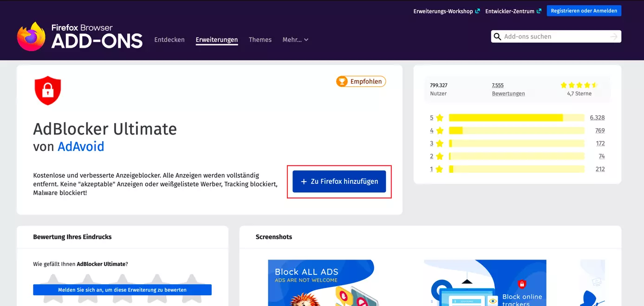Click the 4-star rating bar
This screenshot has height=306, width=644.
516,130
